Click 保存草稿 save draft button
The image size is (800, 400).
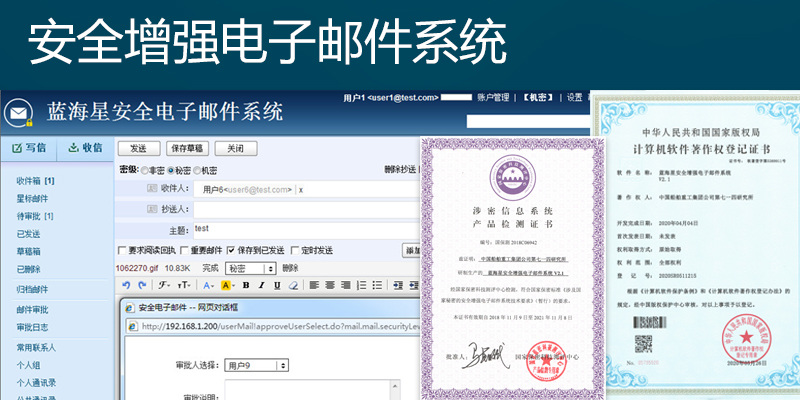186,148
